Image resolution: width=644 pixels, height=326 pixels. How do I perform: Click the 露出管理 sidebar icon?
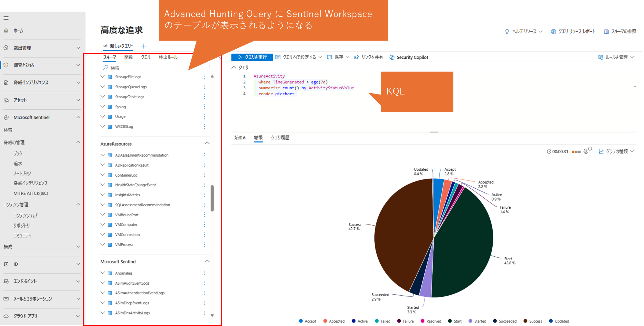[6, 48]
